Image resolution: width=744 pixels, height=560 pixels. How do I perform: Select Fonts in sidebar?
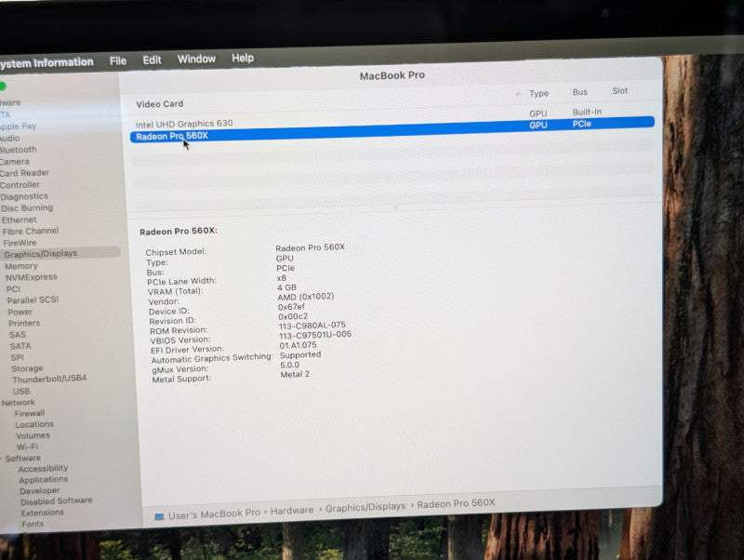tap(33, 525)
